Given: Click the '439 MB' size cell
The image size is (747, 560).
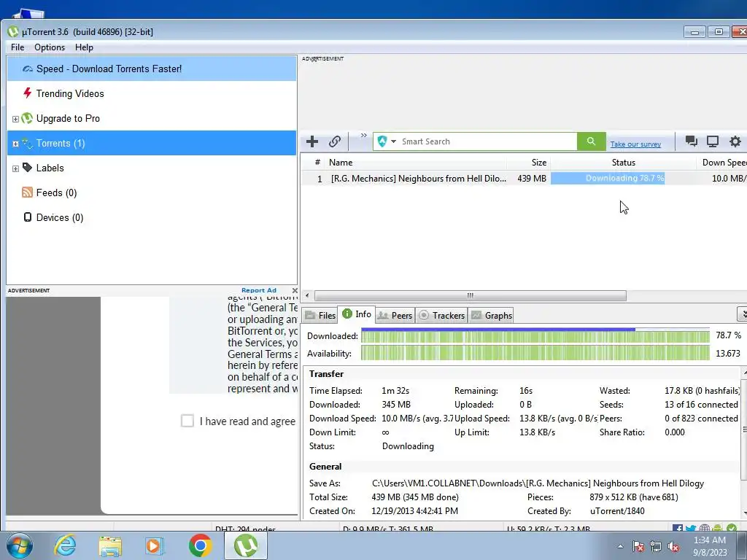Looking at the screenshot, I should (532, 178).
